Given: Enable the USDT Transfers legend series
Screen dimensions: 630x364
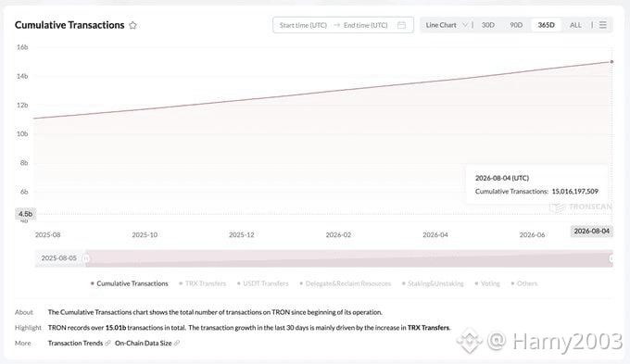Looking at the screenshot, I should 263,283.
